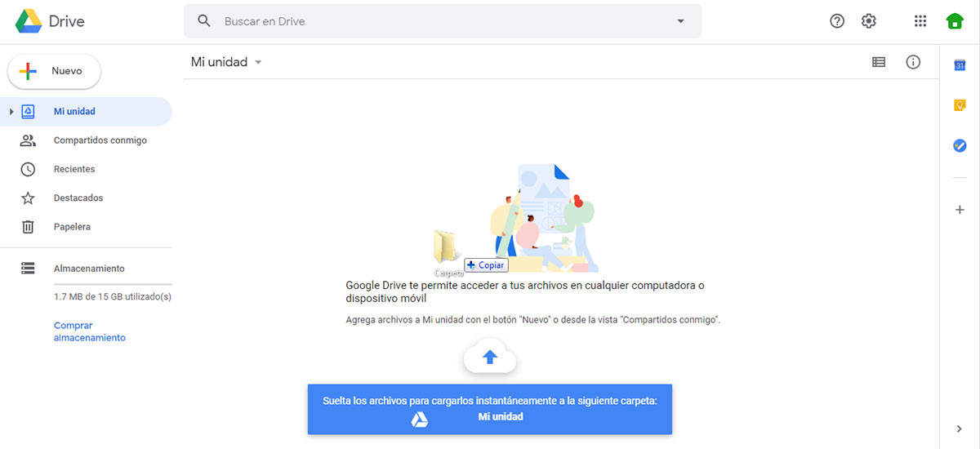Open Almacenamiento storage section
Viewport: 980px width, 449px height.
click(89, 268)
